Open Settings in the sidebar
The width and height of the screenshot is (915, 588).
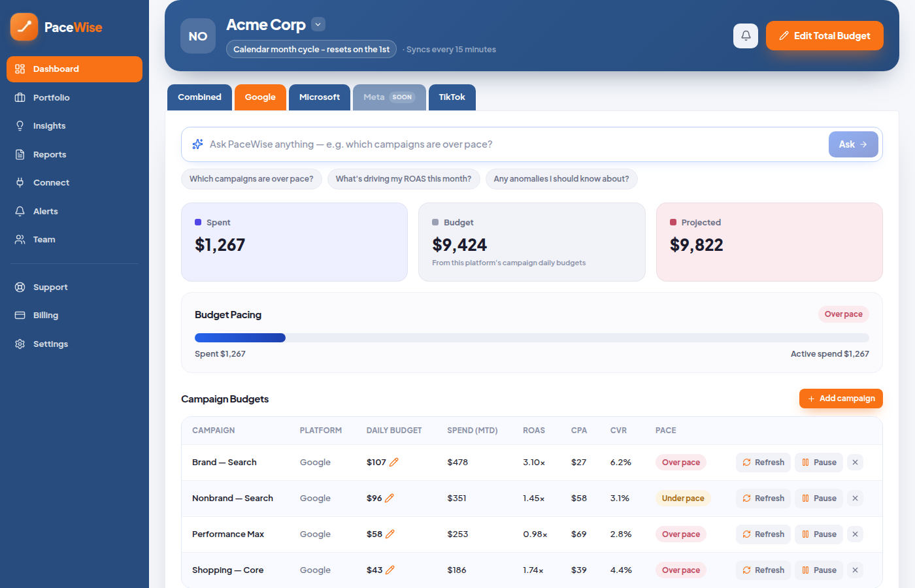pyautogui.click(x=75, y=344)
